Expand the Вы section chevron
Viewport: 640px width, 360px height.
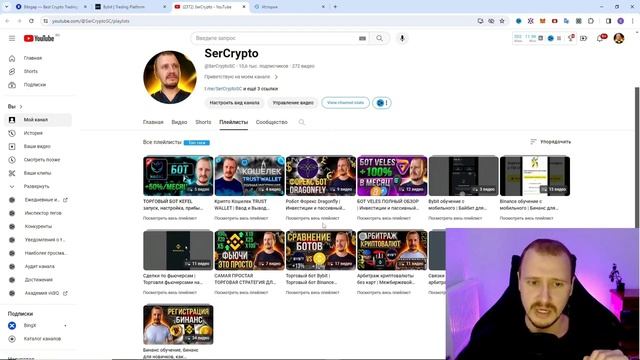click(21, 107)
